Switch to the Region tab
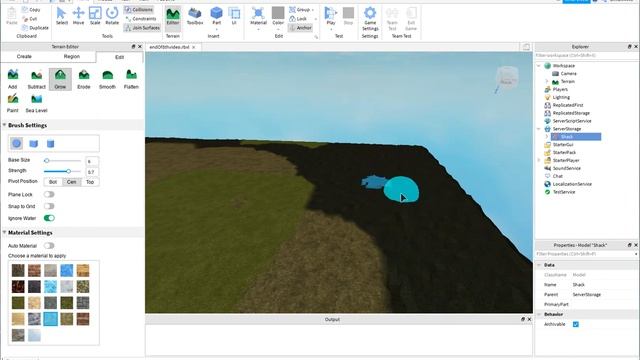640x360 pixels. point(72,56)
